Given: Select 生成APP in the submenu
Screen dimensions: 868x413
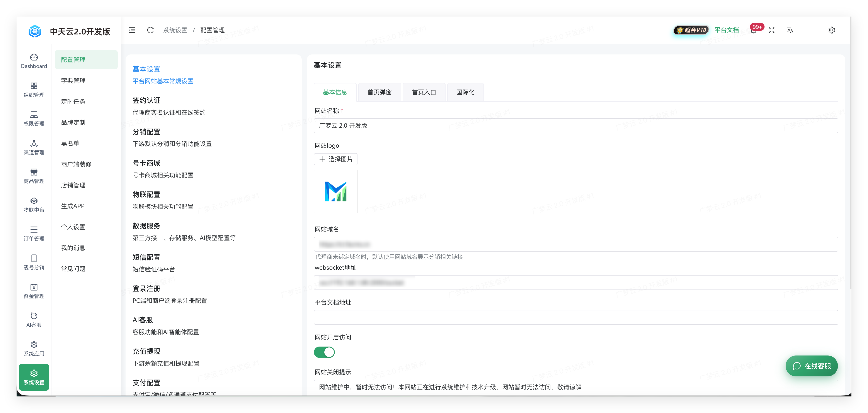Looking at the screenshot, I should click(86, 206).
